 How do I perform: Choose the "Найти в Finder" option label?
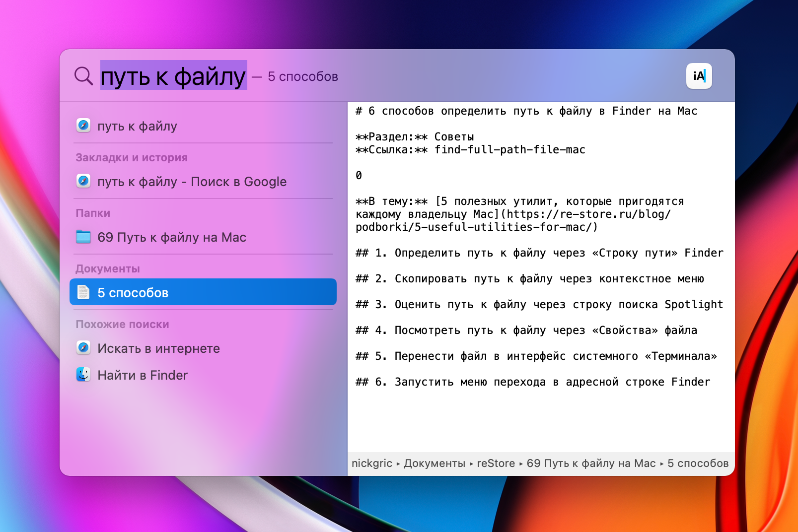click(x=143, y=375)
